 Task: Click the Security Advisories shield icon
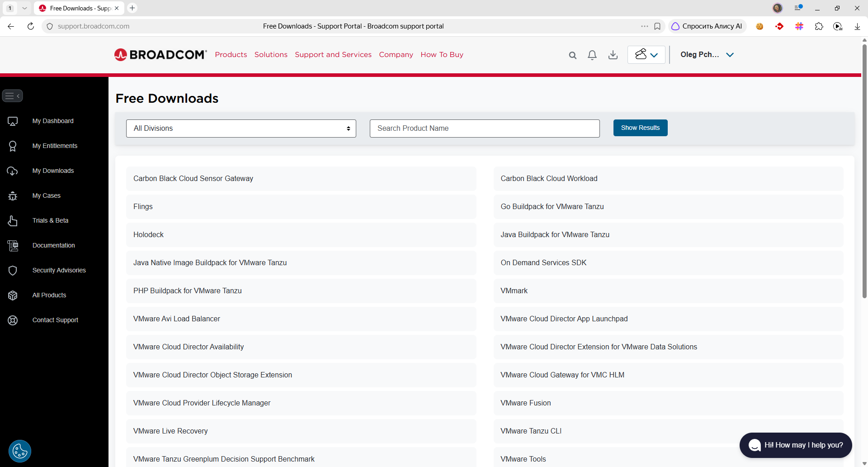(x=13, y=271)
